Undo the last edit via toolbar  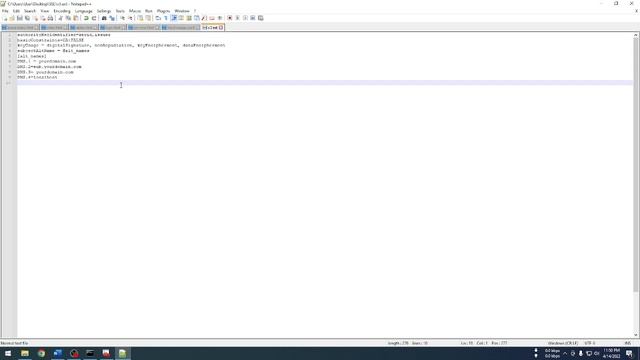coord(86,18)
